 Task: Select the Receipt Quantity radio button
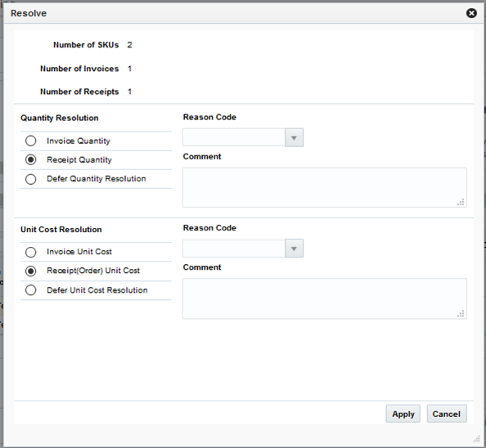coord(31,159)
